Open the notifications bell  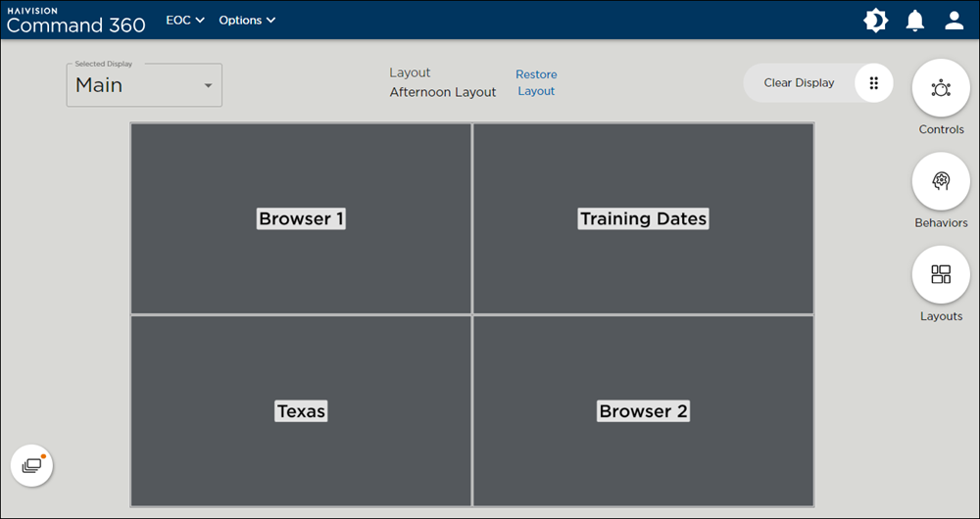click(915, 21)
